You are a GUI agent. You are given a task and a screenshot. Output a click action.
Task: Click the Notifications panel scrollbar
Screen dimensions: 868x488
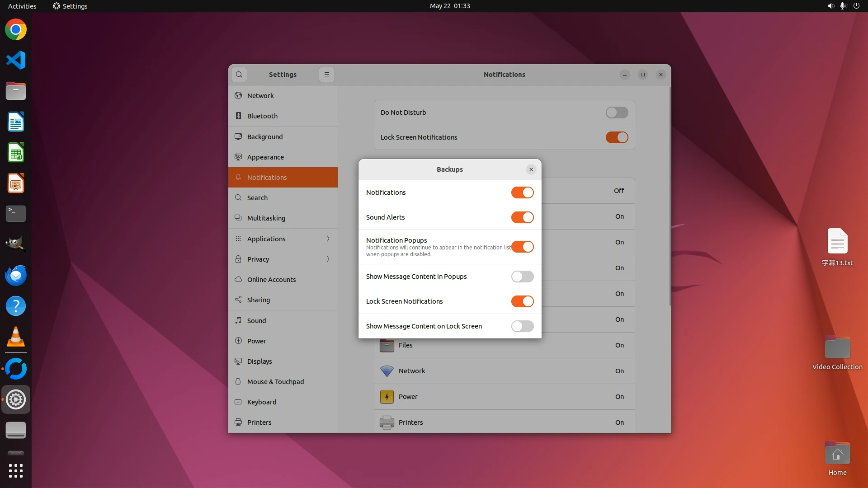[x=670, y=197]
